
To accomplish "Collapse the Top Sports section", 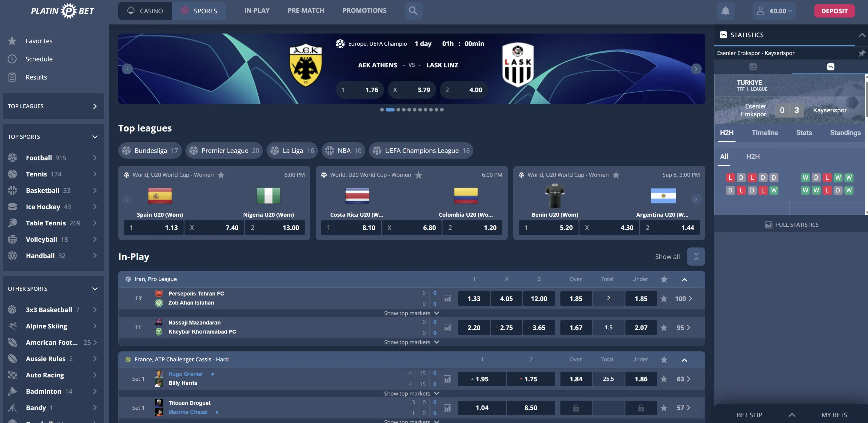I will click(x=95, y=137).
